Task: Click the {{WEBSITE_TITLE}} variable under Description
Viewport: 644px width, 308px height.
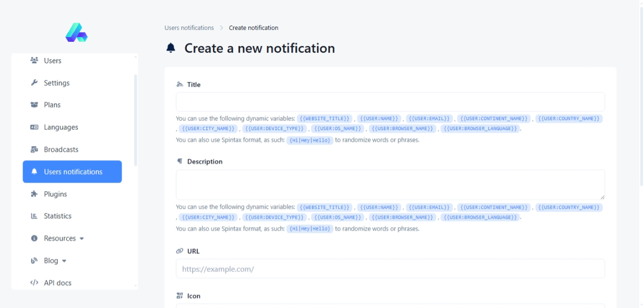Action: tap(325, 207)
